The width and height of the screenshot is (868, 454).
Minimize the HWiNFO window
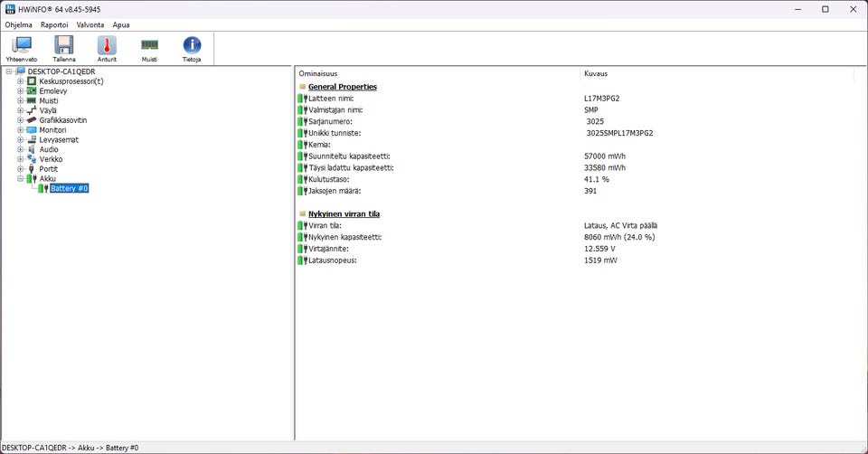(x=797, y=9)
